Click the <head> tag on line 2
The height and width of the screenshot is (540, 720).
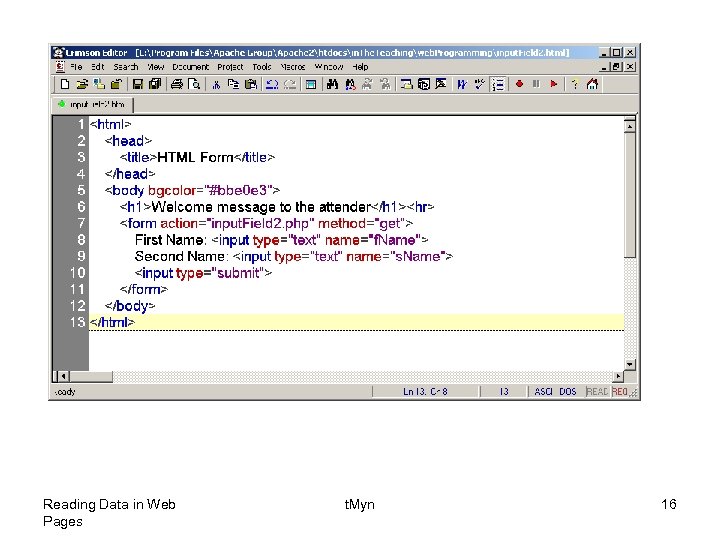click(128, 141)
